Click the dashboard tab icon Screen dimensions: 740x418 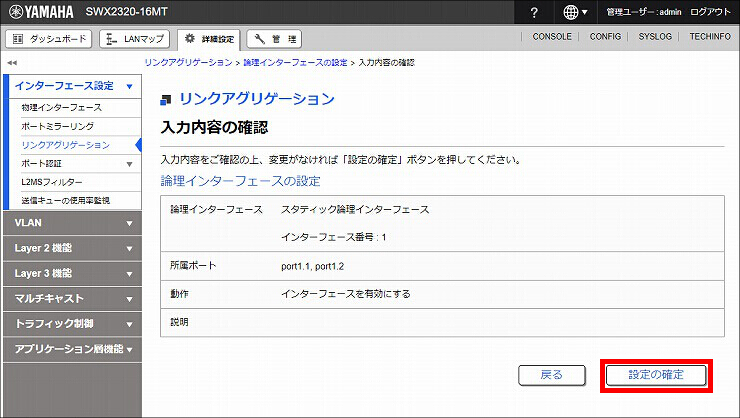[x=18, y=39]
